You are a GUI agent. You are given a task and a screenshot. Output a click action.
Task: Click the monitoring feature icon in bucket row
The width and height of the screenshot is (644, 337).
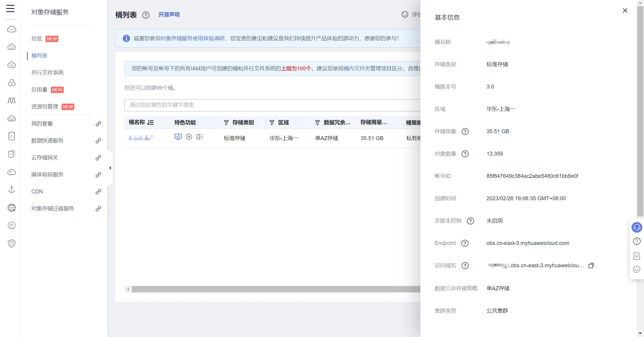(x=178, y=137)
